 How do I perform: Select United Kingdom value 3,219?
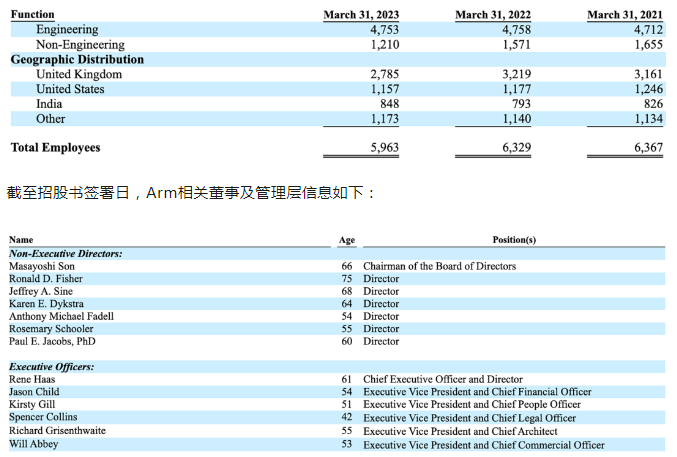tap(516, 74)
